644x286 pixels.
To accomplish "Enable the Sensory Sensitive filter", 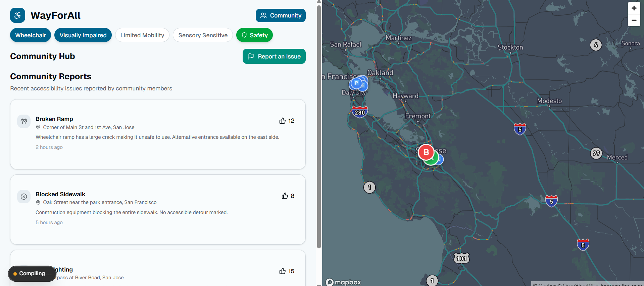I will pos(203,35).
